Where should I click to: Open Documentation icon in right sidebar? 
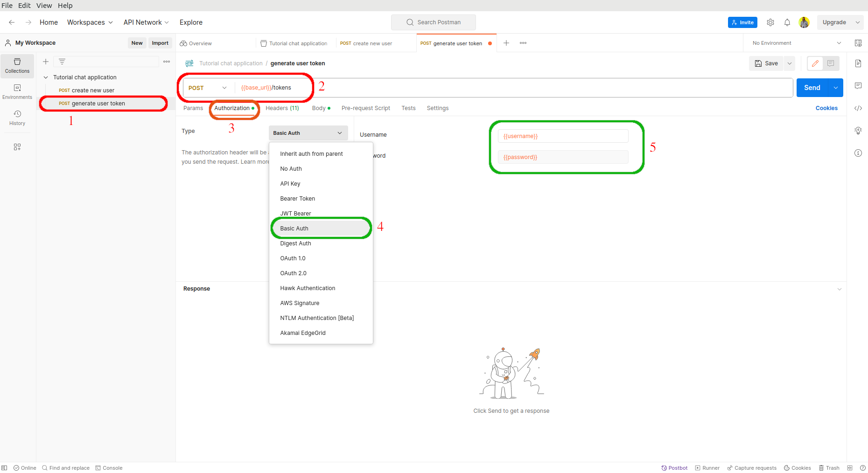click(x=858, y=63)
